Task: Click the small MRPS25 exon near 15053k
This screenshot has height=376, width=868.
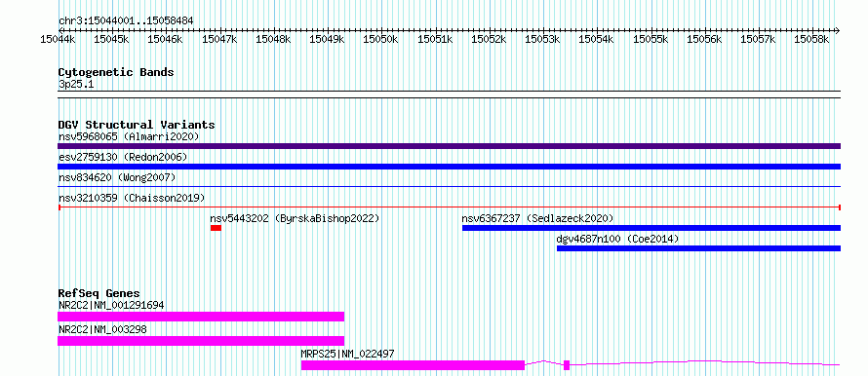Action: pyautogui.click(x=567, y=365)
